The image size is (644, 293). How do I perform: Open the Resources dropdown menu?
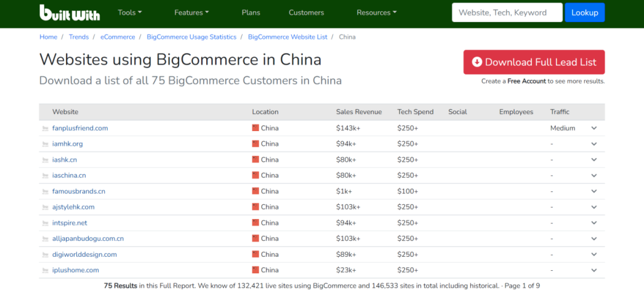(376, 12)
